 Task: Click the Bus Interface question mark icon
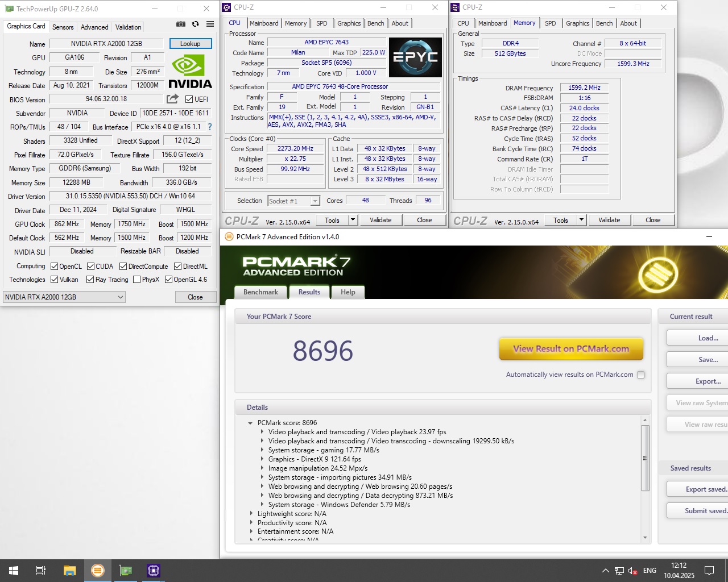point(210,127)
